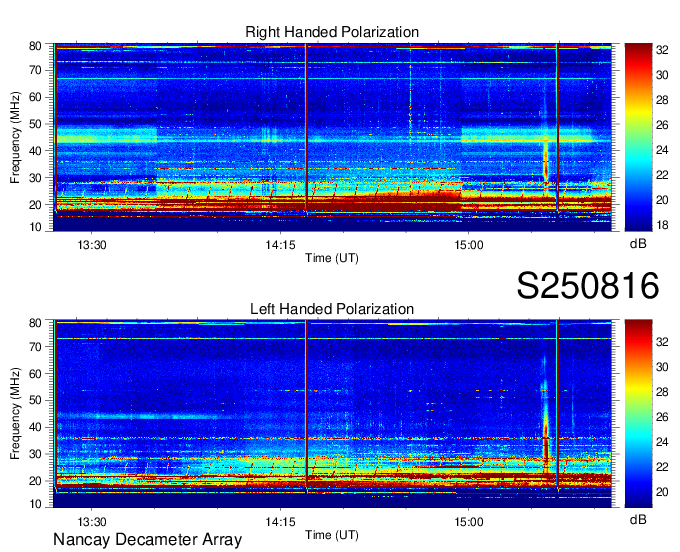Click the 14:15 tick label under bottom plot

point(280,522)
